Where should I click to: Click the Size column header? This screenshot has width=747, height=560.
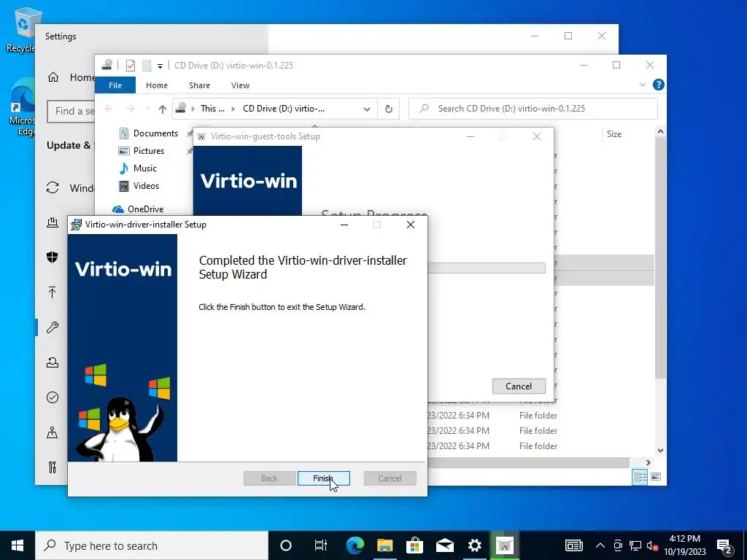(x=614, y=134)
